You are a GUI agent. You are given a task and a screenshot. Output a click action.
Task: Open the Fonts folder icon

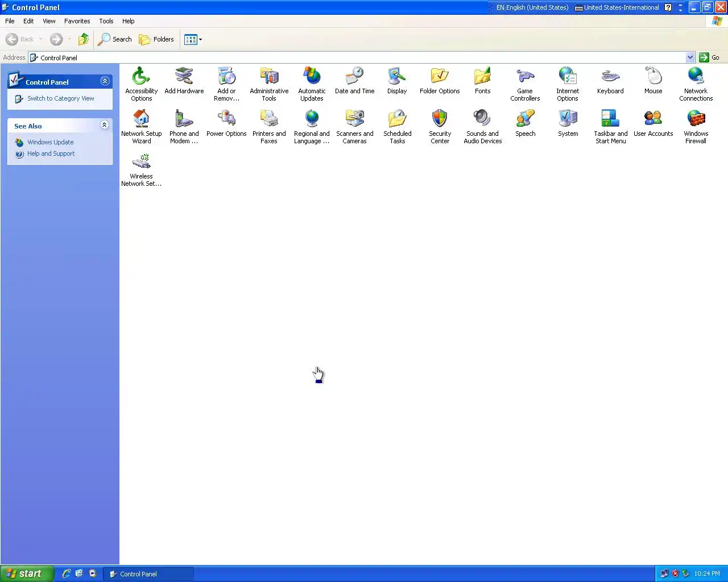tap(482, 80)
